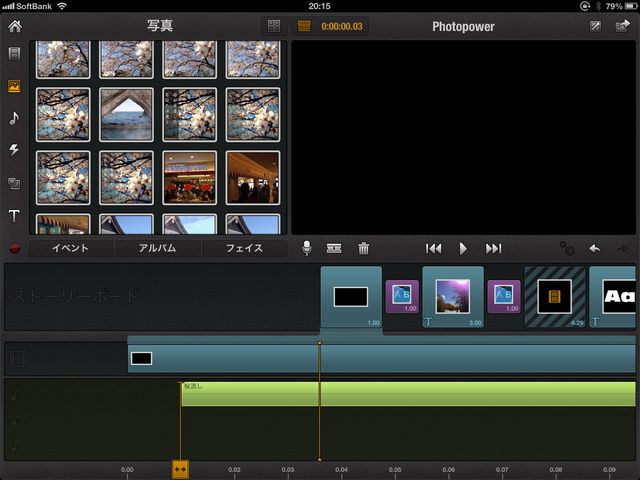Toggle the first audio track note icon

coord(15,394)
